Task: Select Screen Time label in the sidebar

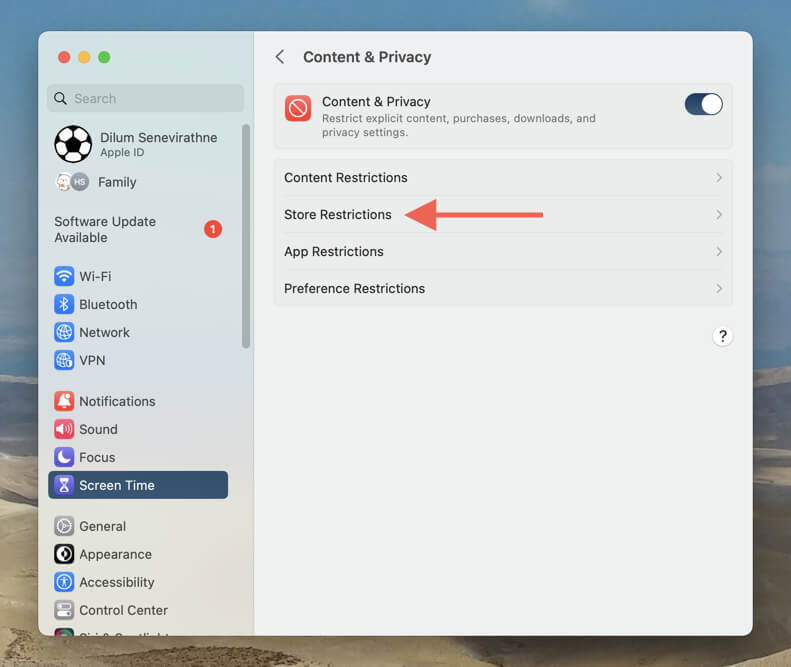Action: tap(117, 485)
